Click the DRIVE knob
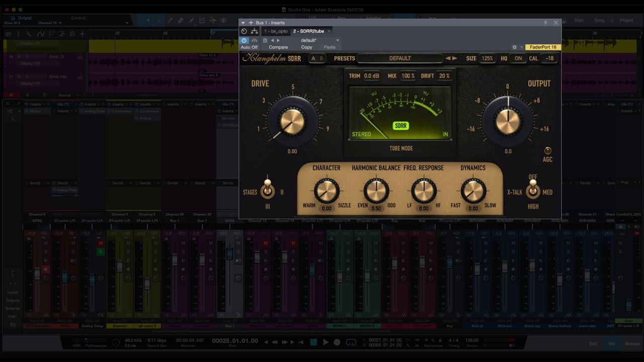This screenshot has width=644, height=362. coord(292,121)
